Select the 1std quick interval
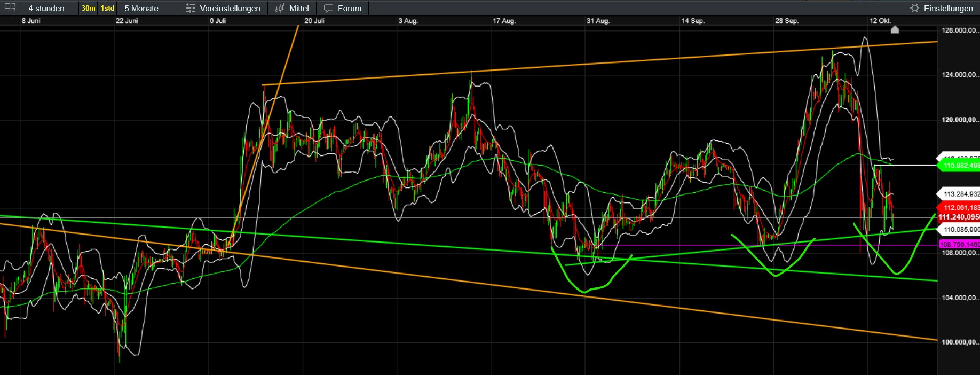Viewport: 980px width, 375px height. pyautogui.click(x=107, y=9)
